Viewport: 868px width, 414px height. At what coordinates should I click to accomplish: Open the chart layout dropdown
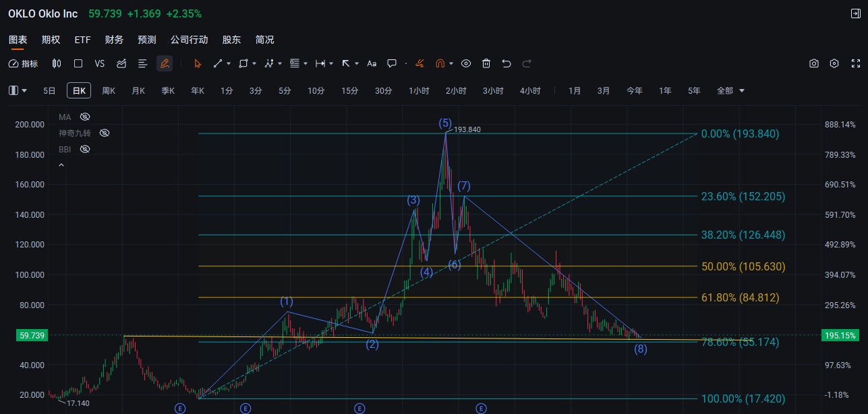pyautogui.click(x=18, y=90)
